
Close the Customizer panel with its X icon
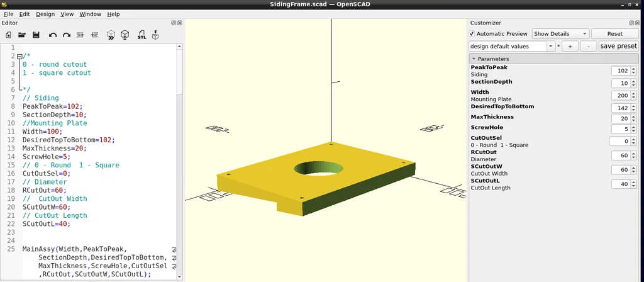click(637, 23)
